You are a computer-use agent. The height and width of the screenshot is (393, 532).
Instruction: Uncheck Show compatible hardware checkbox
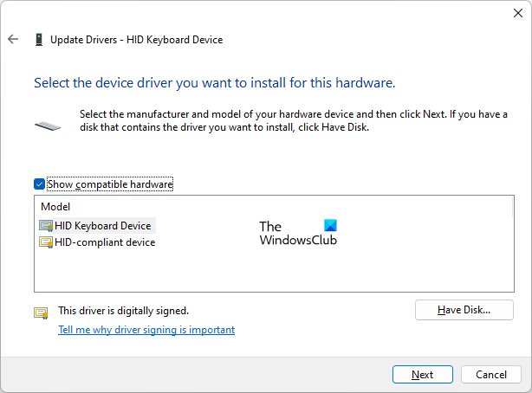(39, 184)
